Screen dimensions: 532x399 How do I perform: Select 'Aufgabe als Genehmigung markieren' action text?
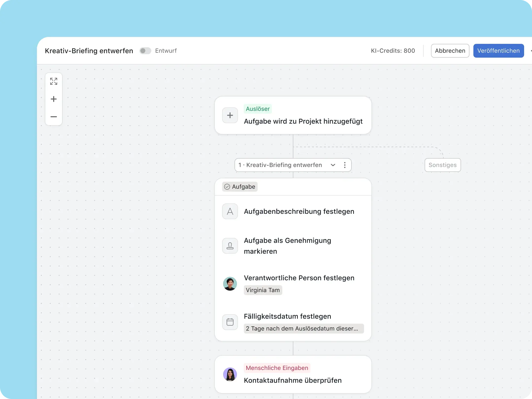coord(287,246)
